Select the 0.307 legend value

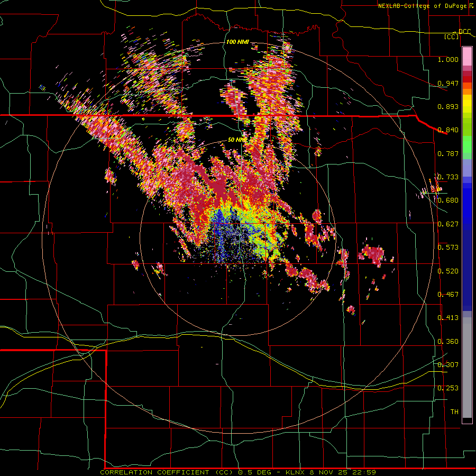click(448, 364)
